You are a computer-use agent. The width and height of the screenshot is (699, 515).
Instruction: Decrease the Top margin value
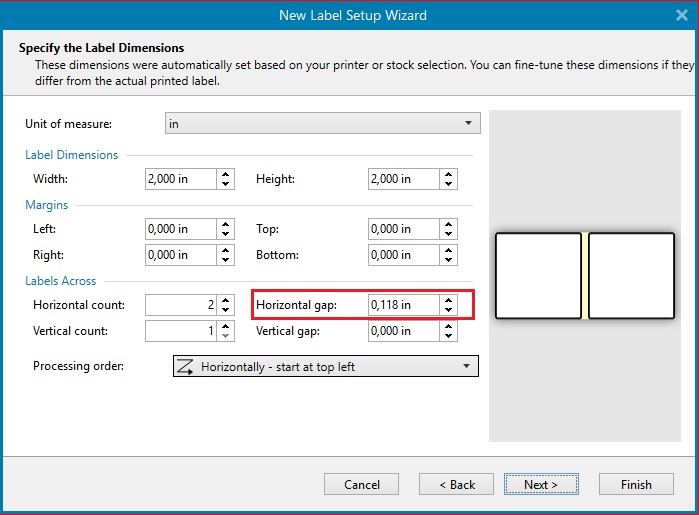coord(449,235)
